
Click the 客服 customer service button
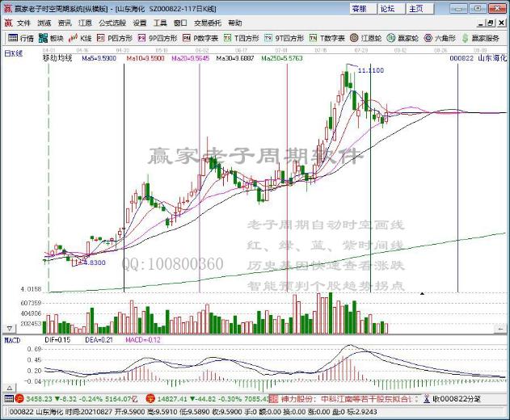363,9
